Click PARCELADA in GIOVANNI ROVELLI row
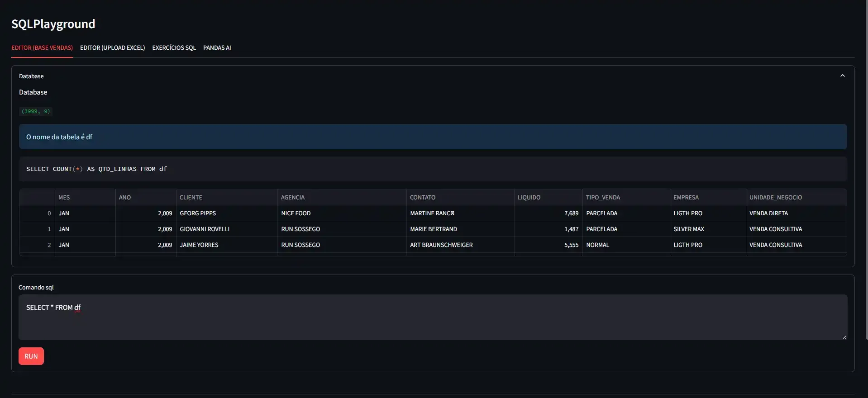868x398 pixels. (626, 229)
